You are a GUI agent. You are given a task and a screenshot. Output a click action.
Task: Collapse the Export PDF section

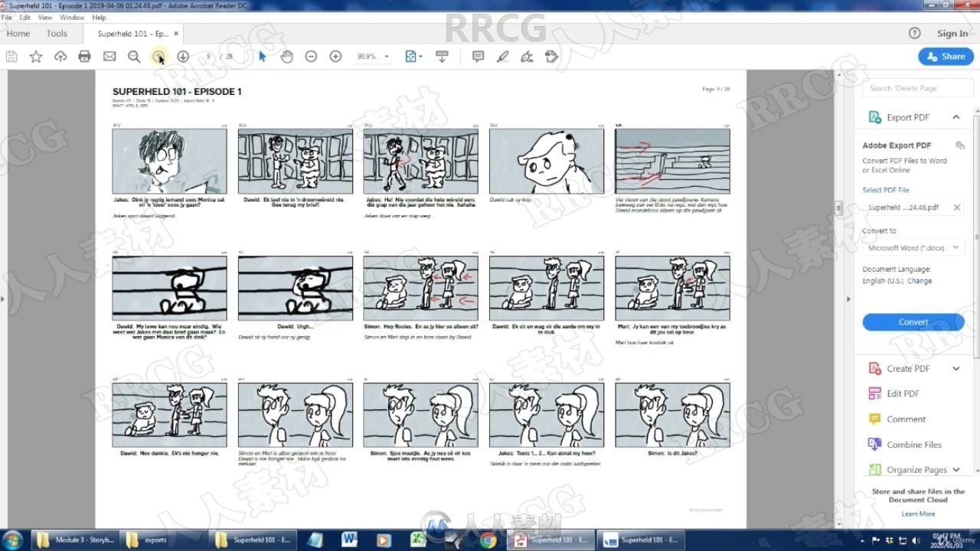(956, 117)
